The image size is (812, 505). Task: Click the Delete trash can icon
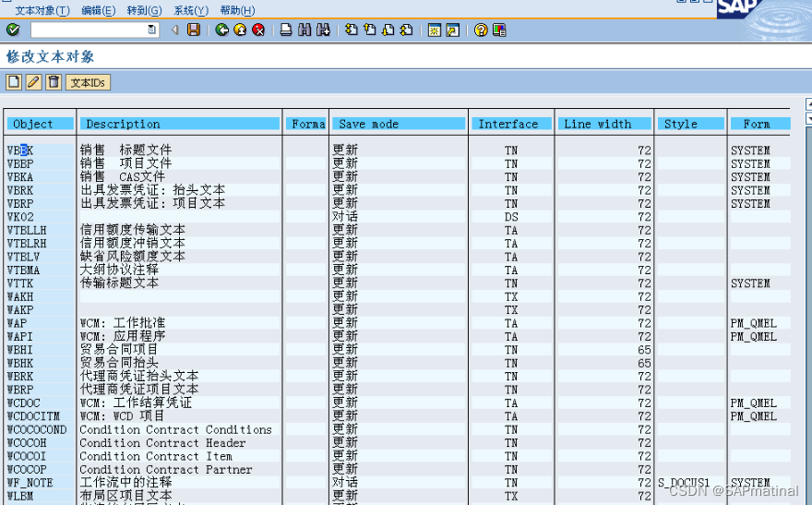[54, 82]
